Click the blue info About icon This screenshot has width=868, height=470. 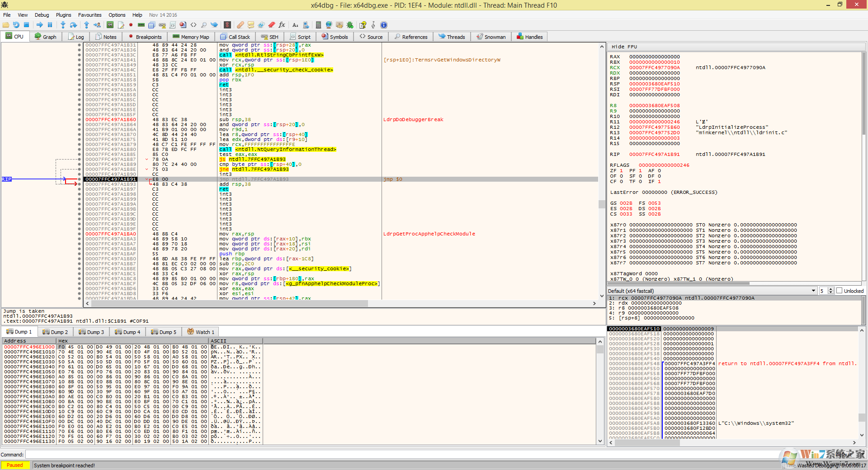pos(384,25)
